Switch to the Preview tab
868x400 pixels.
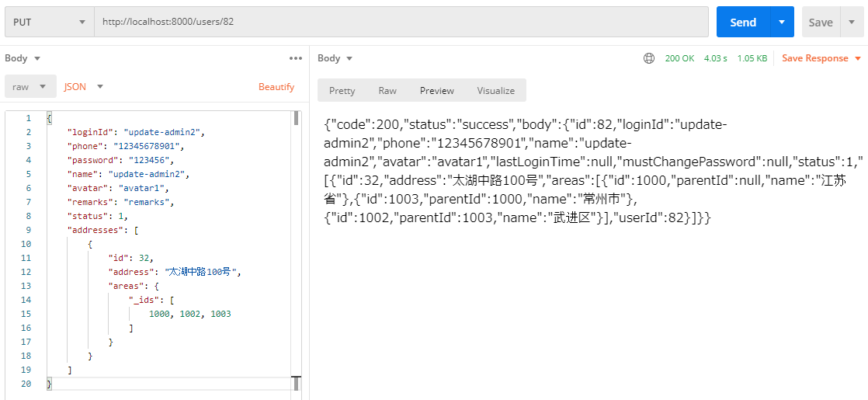coord(436,91)
